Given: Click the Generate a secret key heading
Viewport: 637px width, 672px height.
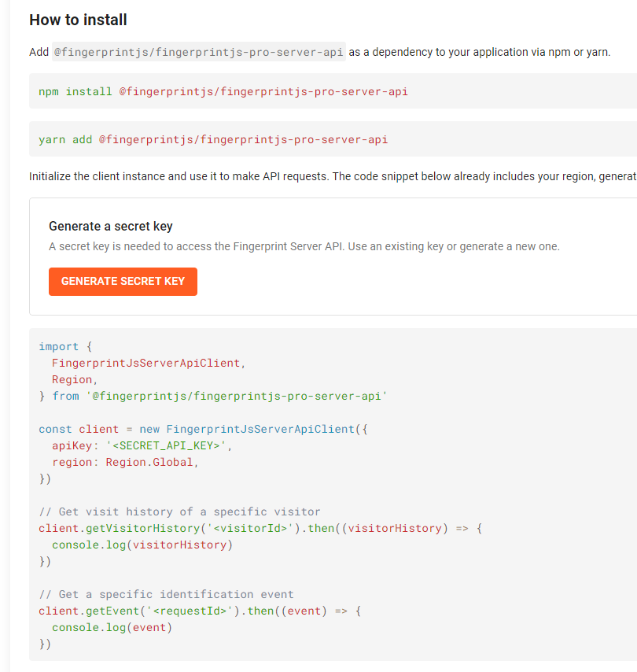Looking at the screenshot, I should [x=110, y=227].
